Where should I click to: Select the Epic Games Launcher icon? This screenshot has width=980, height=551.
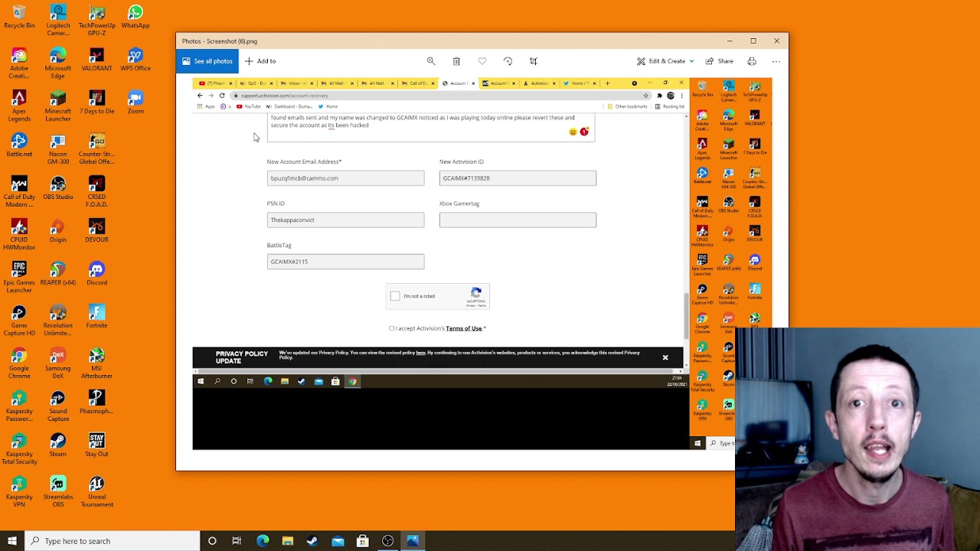pyautogui.click(x=19, y=278)
